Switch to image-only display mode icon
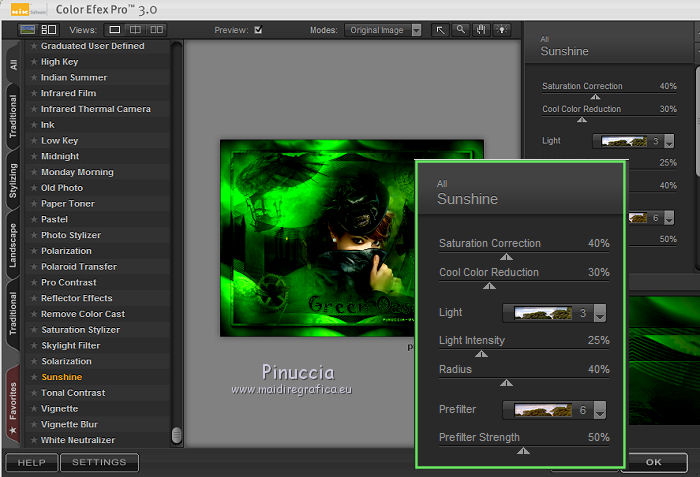 coord(27,29)
